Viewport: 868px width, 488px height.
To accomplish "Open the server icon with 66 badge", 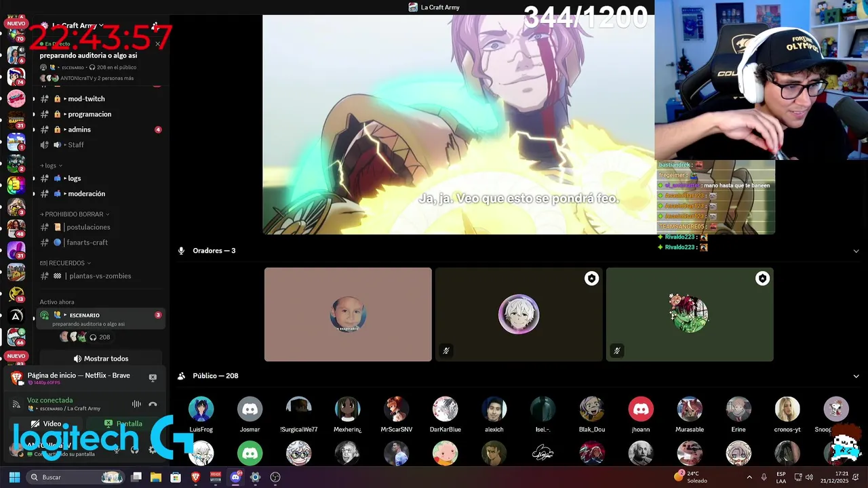I will click(16, 337).
